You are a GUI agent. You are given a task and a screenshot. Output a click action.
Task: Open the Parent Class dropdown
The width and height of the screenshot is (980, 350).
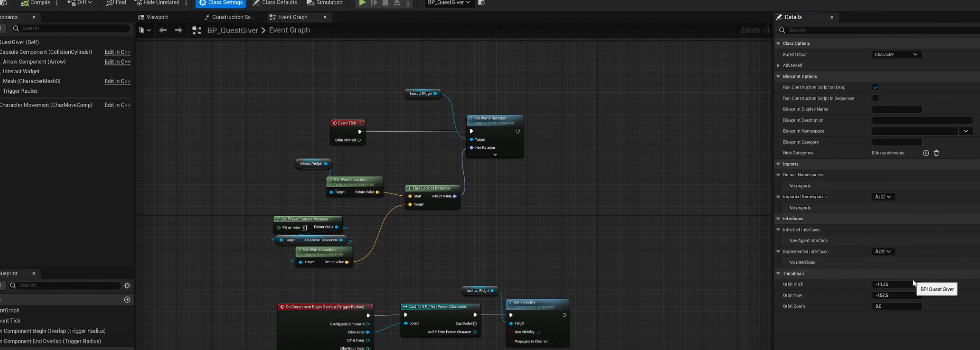coord(896,55)
